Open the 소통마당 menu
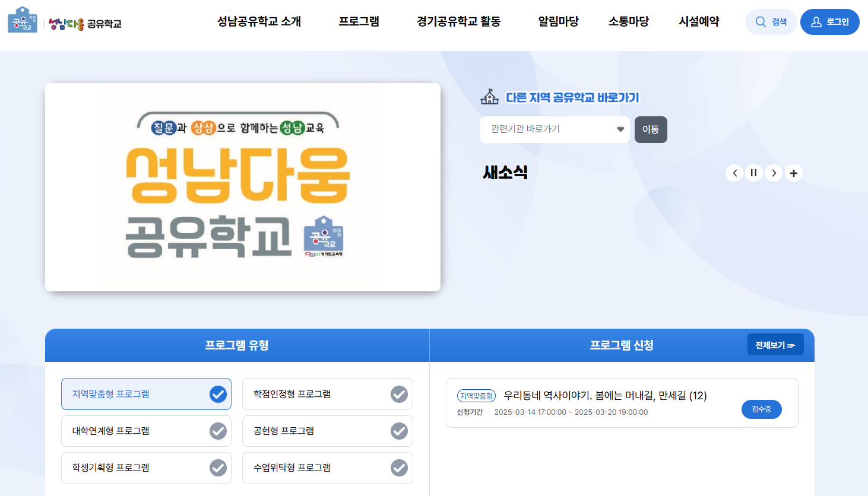Image resolution: width=868 pixels, height=496 pixels. click(628, 21)
